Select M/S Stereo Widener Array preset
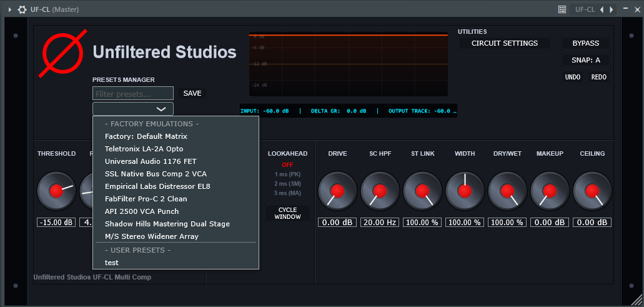Viewport: 644px width, 307px height. 176,236
